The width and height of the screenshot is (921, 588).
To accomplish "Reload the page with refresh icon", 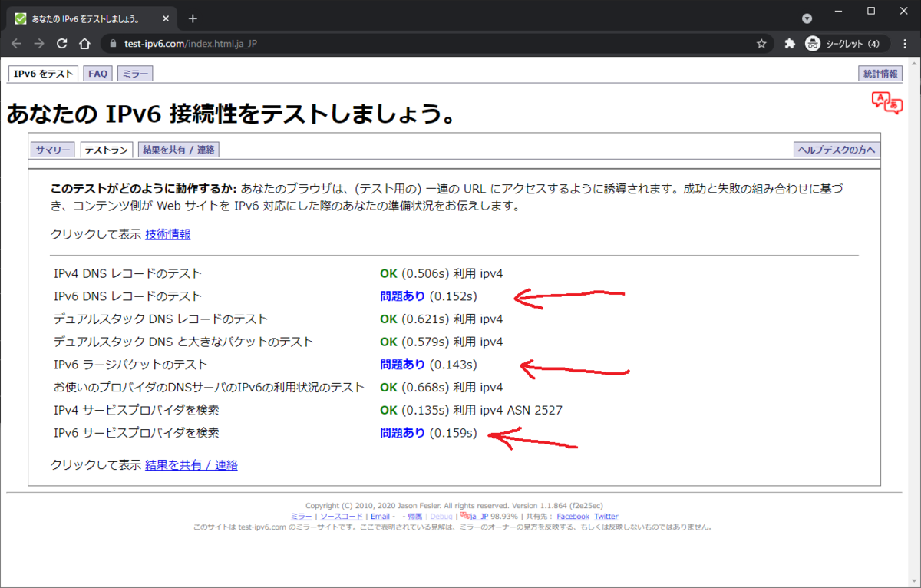I will tap(62, 44).
